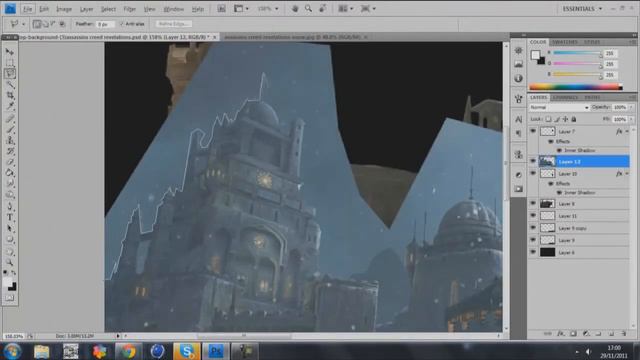This screenshot has height=360, width=640.
Task: Select the Horizontal Type tool
Action: tap(10, 217)
